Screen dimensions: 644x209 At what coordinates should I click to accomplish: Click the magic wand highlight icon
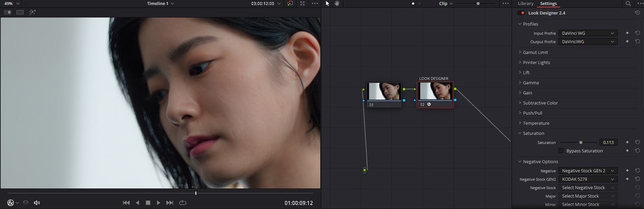click(x=32, y=12)
